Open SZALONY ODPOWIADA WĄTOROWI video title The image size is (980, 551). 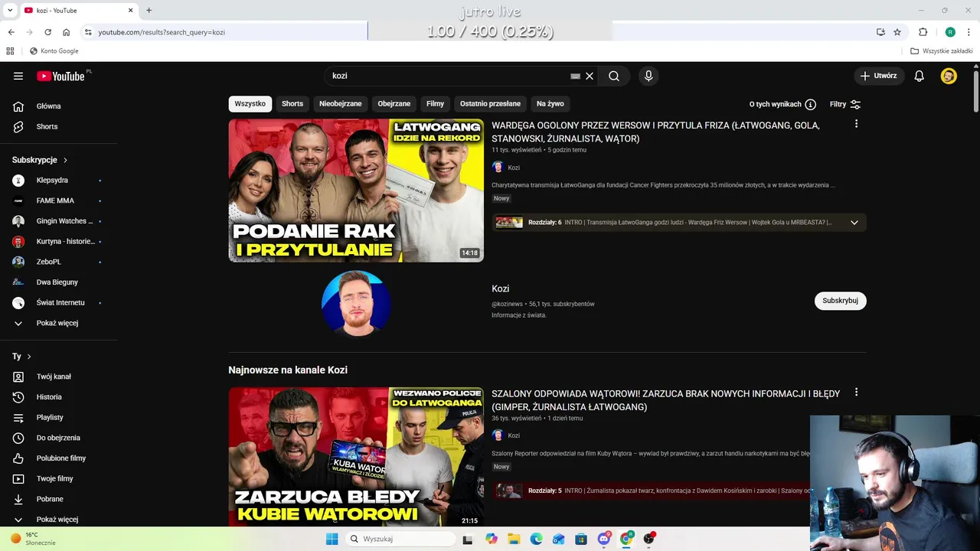pos(665,400)
